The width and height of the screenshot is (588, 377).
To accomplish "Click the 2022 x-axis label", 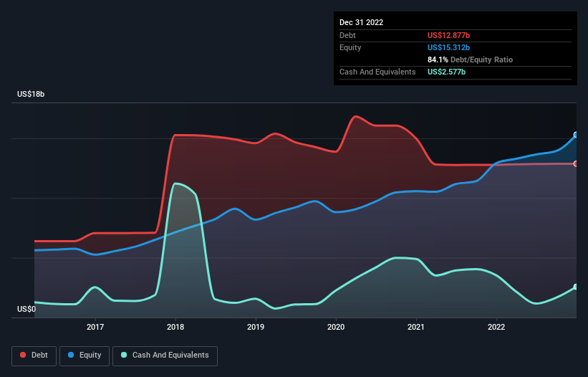I will pyautogui.click(x=496, y=327).
